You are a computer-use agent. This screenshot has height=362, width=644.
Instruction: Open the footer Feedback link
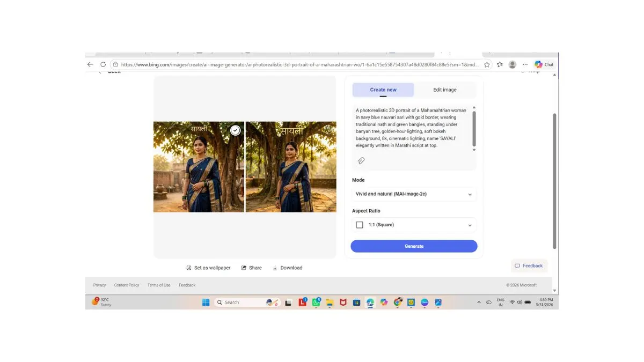[187, 285]
